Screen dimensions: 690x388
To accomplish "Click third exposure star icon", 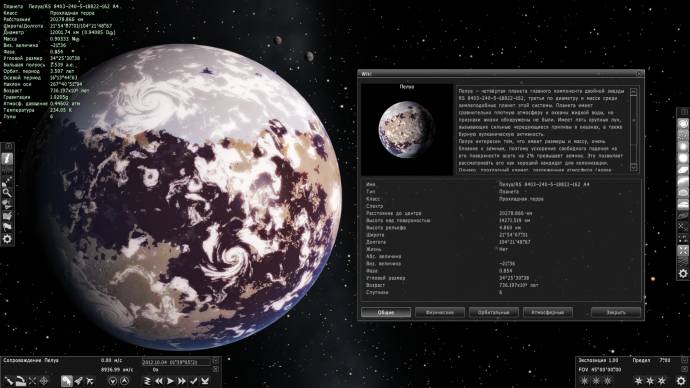I will [608, 381].
